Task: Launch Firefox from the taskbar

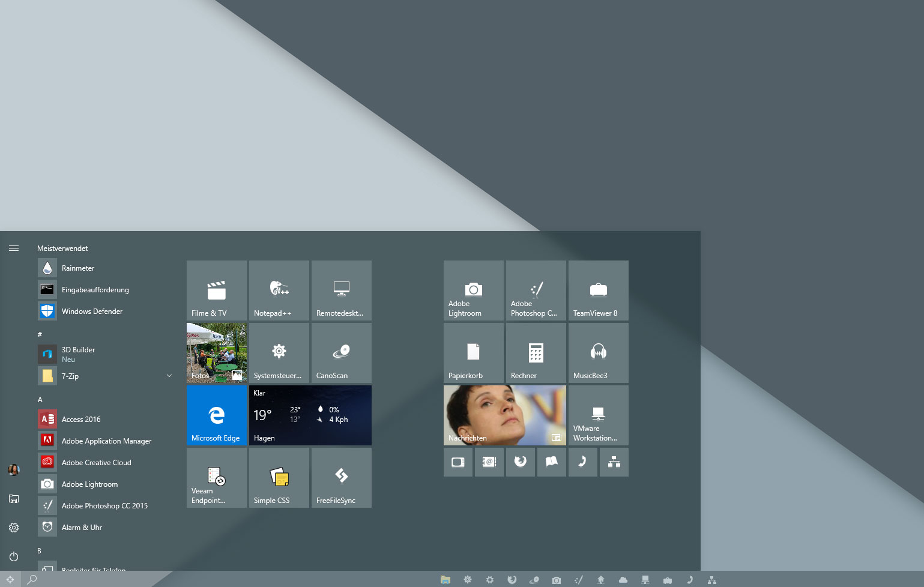Action: [x=512, y=580]
